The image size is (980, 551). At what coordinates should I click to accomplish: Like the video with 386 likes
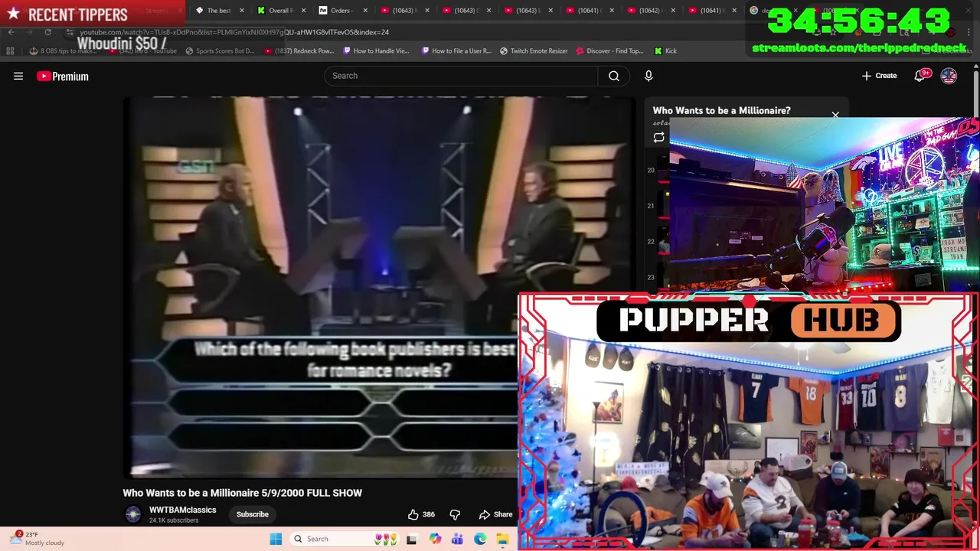click(421, 514)
